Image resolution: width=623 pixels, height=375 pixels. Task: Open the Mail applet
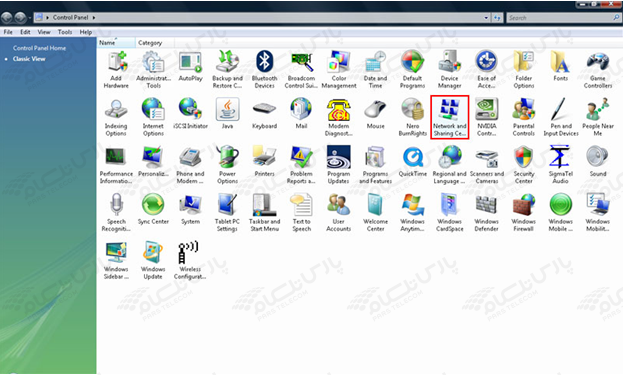point(301,114)
